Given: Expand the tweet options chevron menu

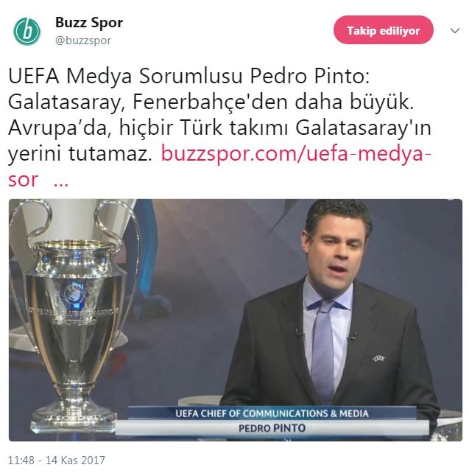Looking at the screenshot, I should [x=454, y=30].
